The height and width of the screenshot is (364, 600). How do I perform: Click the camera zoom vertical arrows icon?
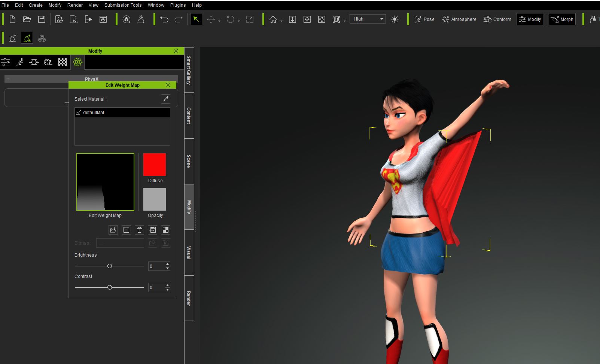tap(292, 19)
